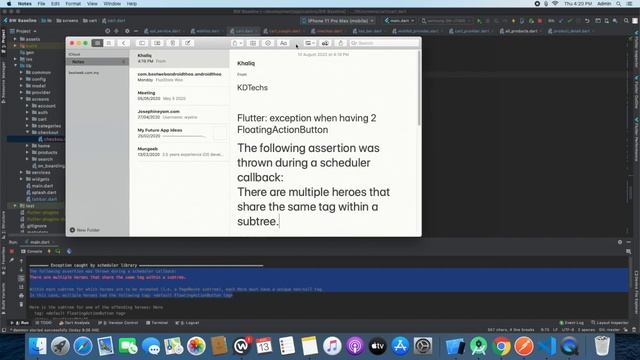Open the Format menu
640x360 pixels.
pyautogui.click(x=73, y=4)
